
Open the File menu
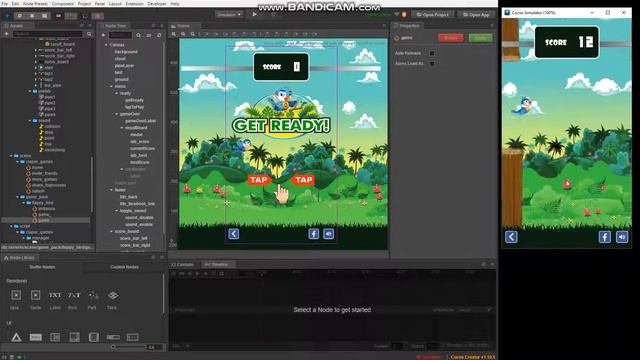click(4, 4)
